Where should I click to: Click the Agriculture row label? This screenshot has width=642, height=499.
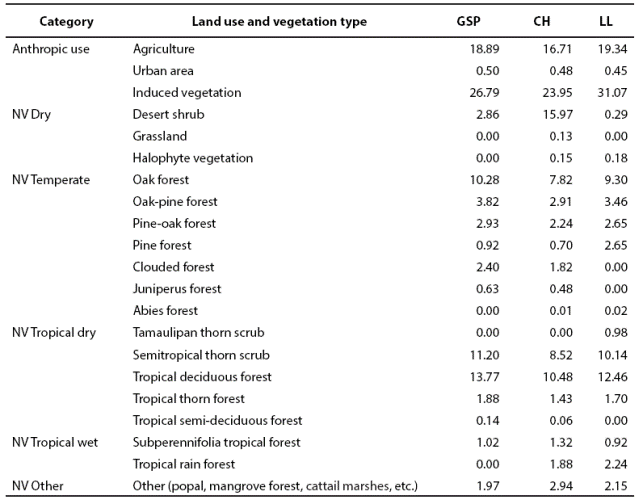click(x=164, y=48)
